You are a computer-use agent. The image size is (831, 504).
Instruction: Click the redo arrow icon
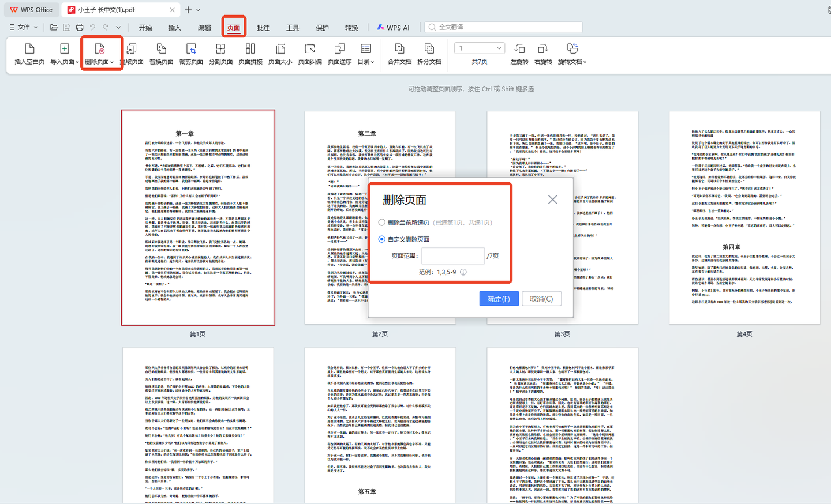coord(106,27)
